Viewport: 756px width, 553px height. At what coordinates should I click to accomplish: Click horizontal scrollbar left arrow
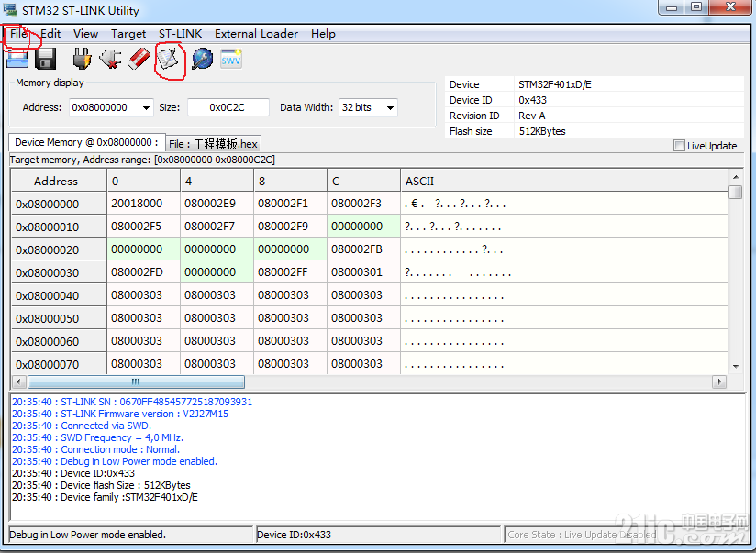(x=18, y=382)
